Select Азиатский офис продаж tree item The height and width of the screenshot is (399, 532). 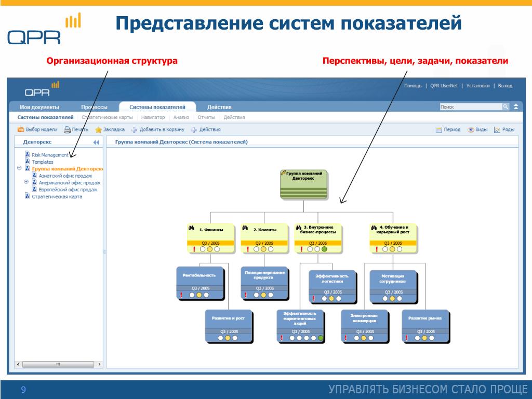tap(65, 176)
